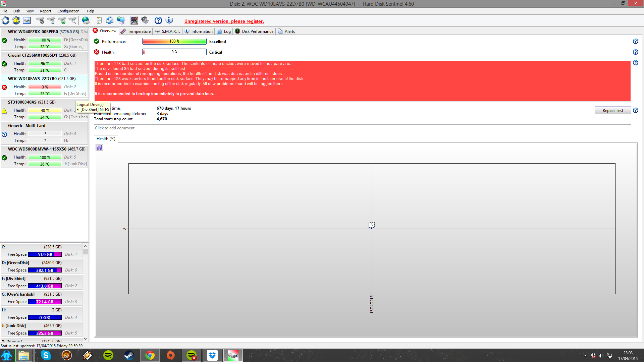
Task: Click the hard disk with clock test icon
Action: [x=51, y=20]
